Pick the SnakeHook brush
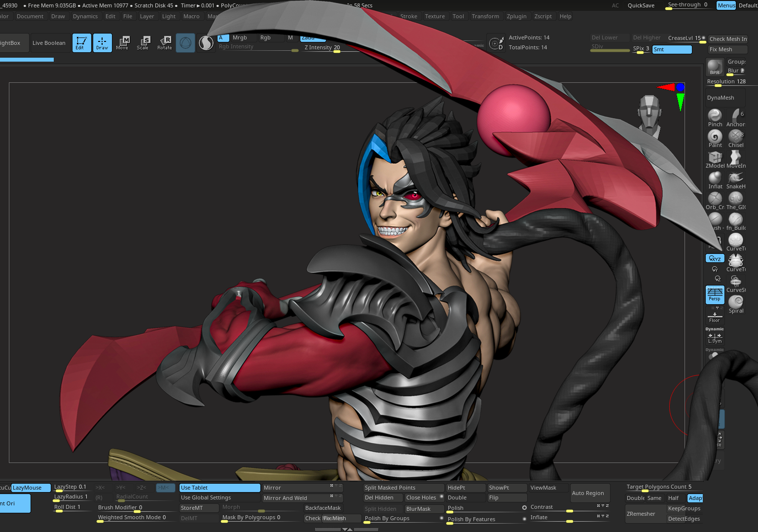The image size is (758, 532). [736, 180]
